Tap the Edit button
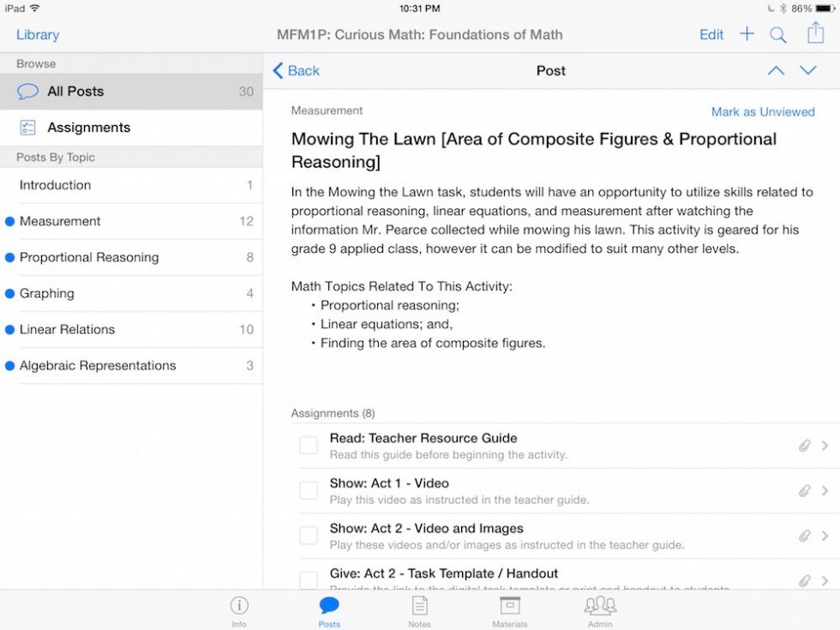The height and width of the screenshot is (630, 840). pos(711,35)
